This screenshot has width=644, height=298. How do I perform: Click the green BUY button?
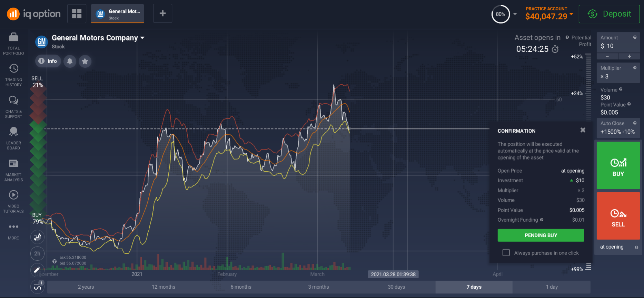[x=618, y=165]
